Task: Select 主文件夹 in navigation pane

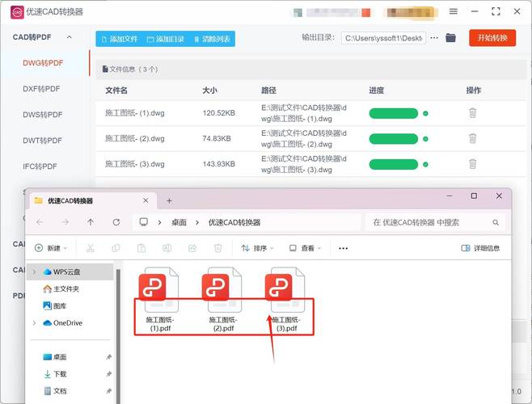Action: click(61, 289)
